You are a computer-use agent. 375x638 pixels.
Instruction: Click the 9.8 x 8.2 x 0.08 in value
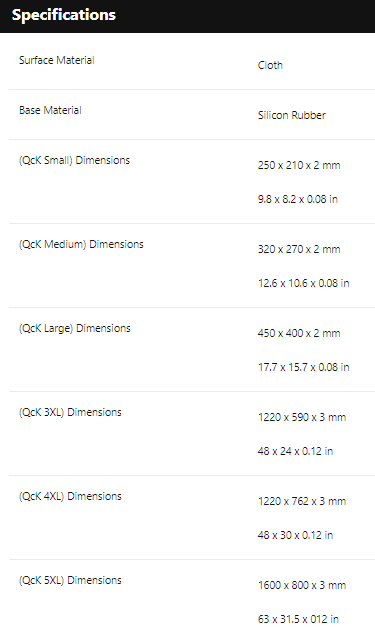(x=298, y=199)
